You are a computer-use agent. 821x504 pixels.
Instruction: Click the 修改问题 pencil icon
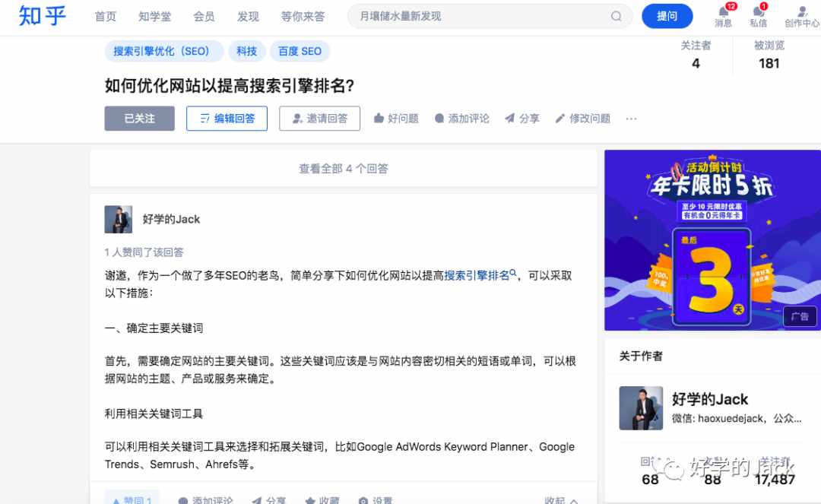click(559, 119)
